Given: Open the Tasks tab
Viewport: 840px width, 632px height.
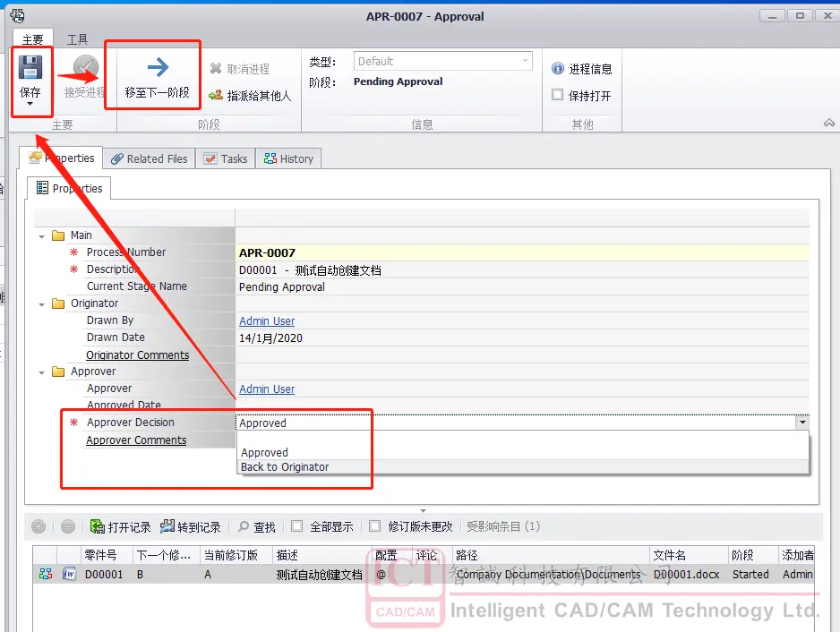Looking at the screenshot, I should point(226,158).
